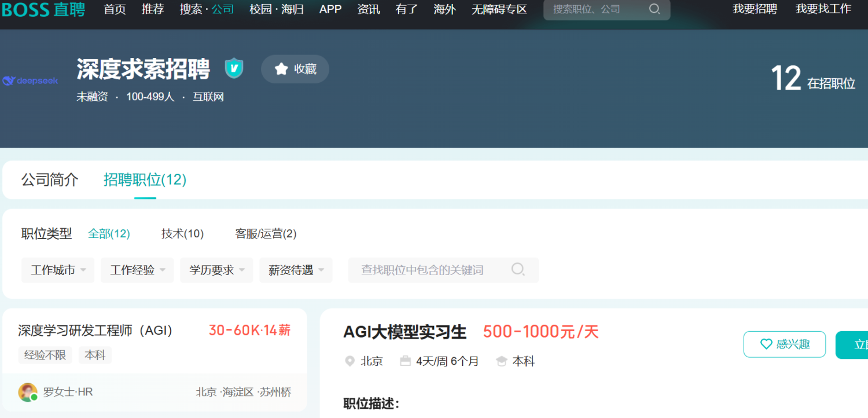Screen dimensions: 868x418
Task: Click 罗女士 HR avatar
Action: 28,392
